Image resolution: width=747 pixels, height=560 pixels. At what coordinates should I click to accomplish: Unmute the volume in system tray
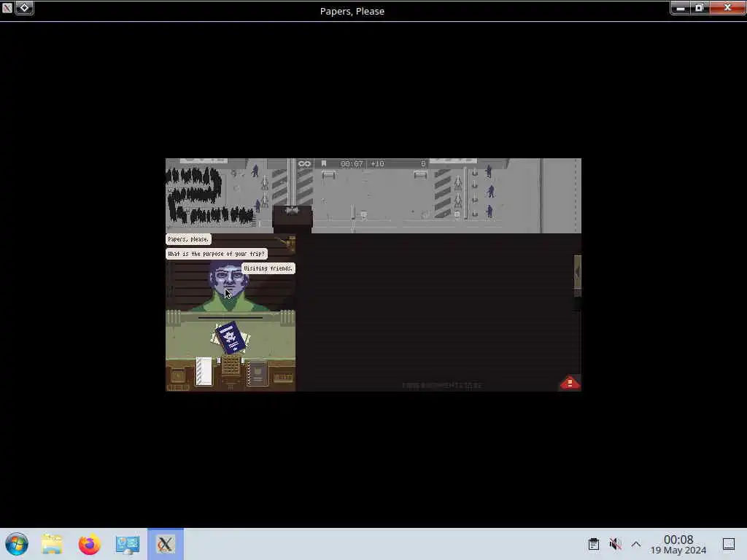[x=615, y=544]
